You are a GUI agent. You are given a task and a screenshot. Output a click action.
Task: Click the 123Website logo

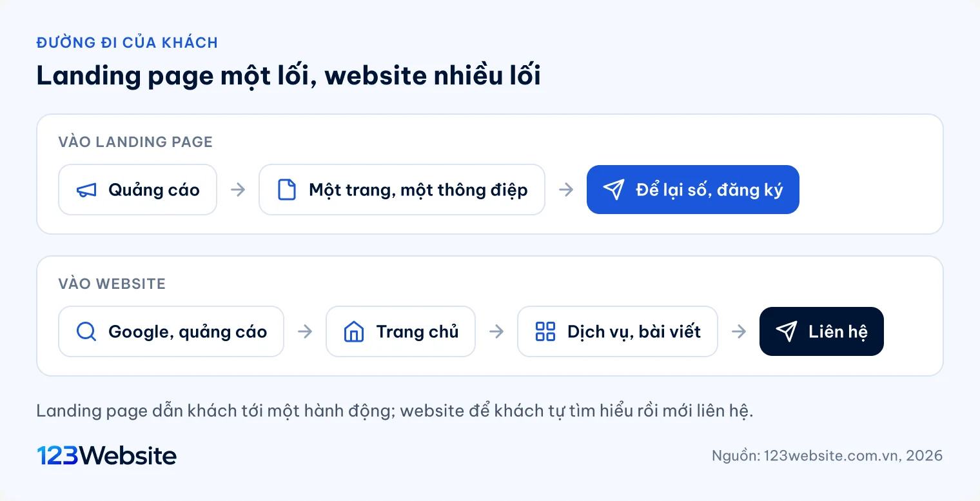point(106,456)
